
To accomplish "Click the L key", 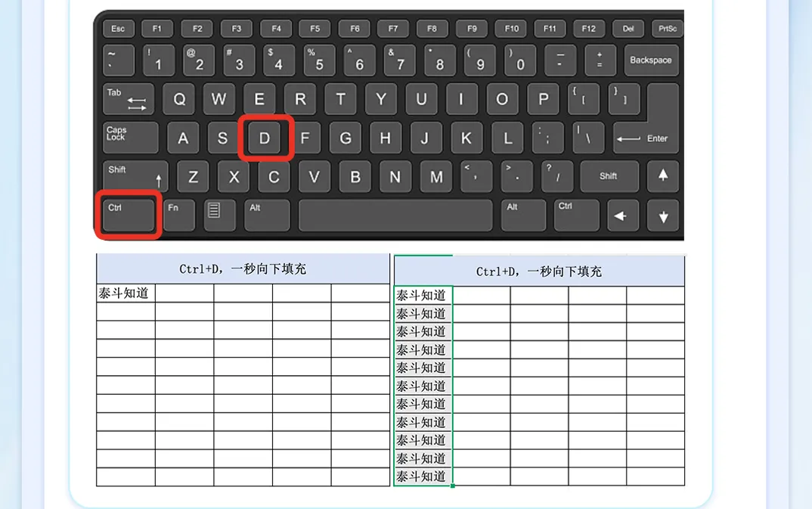I will coord(507,138).
